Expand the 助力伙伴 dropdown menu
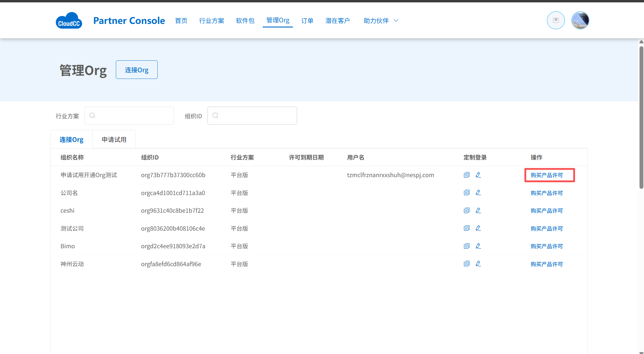The height and width of the screenshot is (354, 644). [x=381, y=21]
